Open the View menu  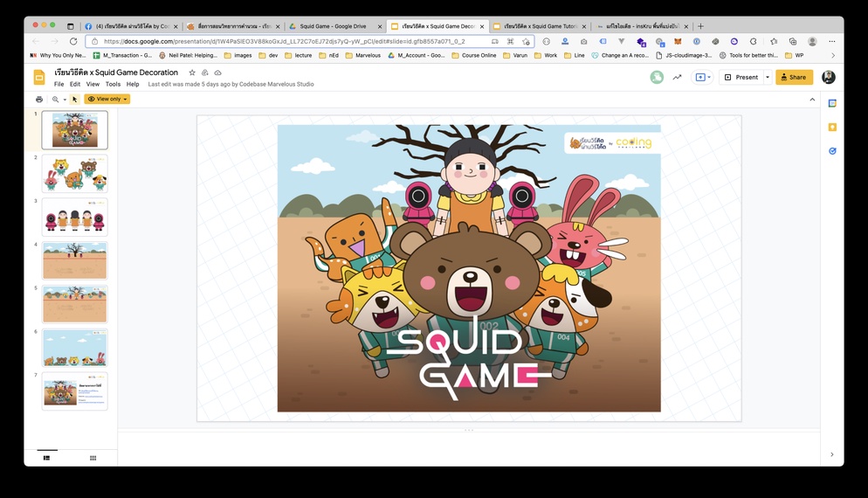point(93,84)
